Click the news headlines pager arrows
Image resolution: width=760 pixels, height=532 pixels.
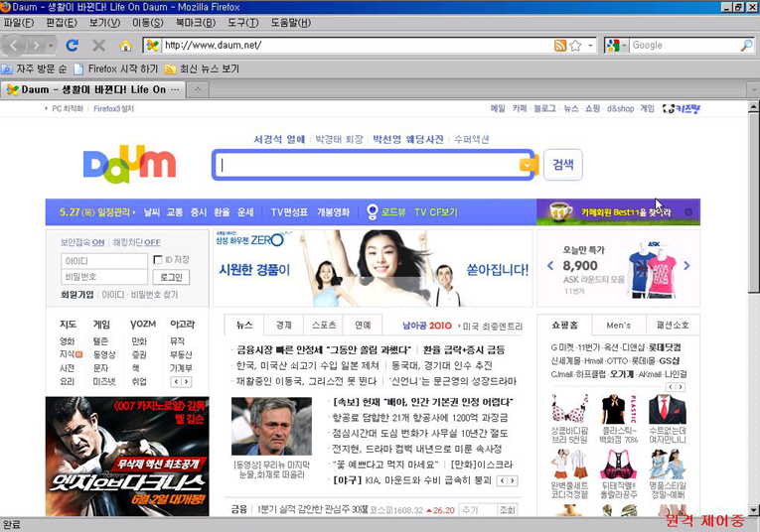pyautogui.click(x=508, y=480)
